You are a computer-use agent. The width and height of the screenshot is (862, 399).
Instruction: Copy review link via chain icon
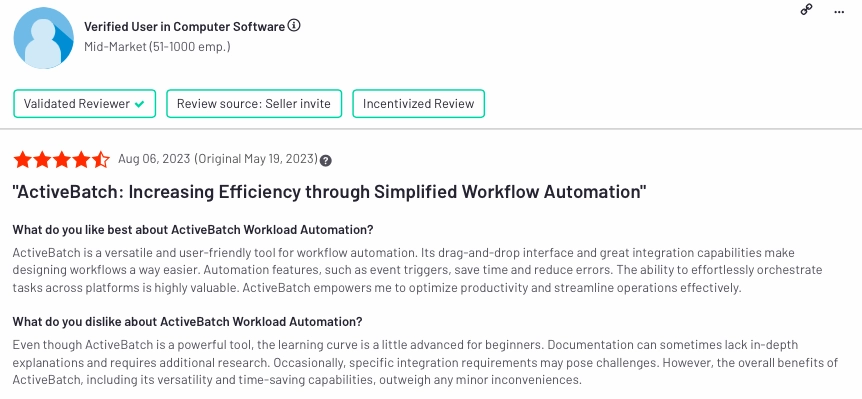pos(806,9)
